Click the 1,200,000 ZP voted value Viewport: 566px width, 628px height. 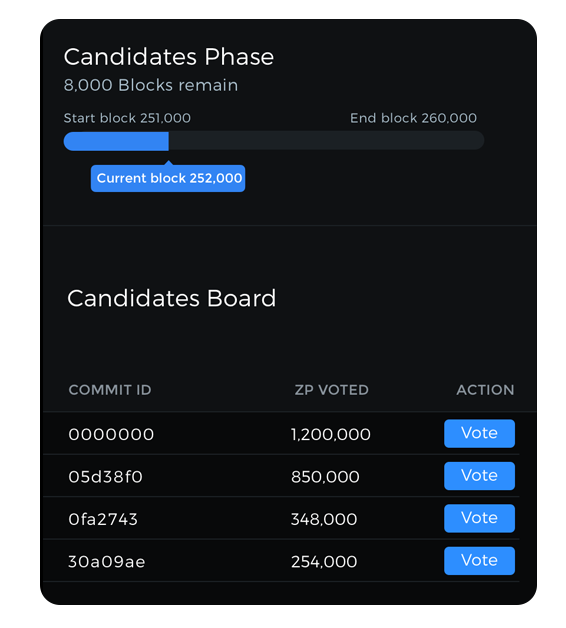pos(331,435)
